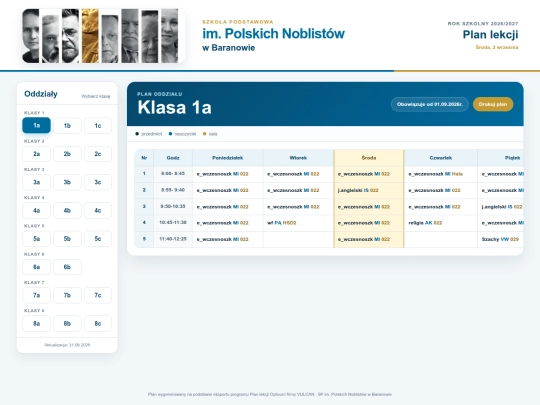Switch to class 7c
The width and height of the screenshot is (540, 405).
point(98,295)
